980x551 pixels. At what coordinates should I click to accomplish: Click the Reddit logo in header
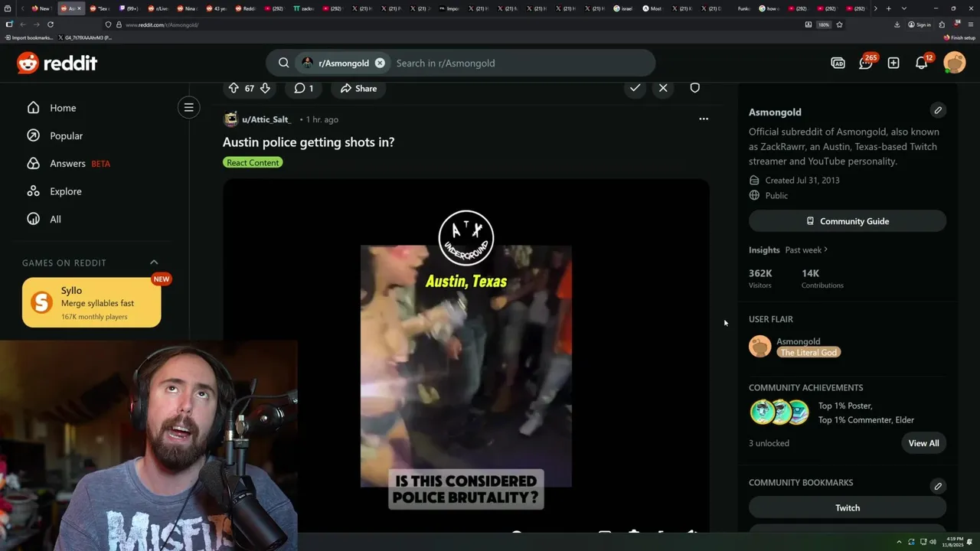pyautogui.click(x=57, y=63)
